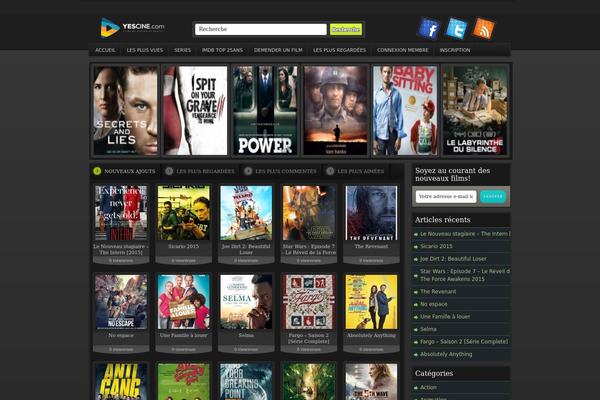Viewport: 600px width, 400px height.
Task: Open the Twitter social icon
Action: coord(456,28)
